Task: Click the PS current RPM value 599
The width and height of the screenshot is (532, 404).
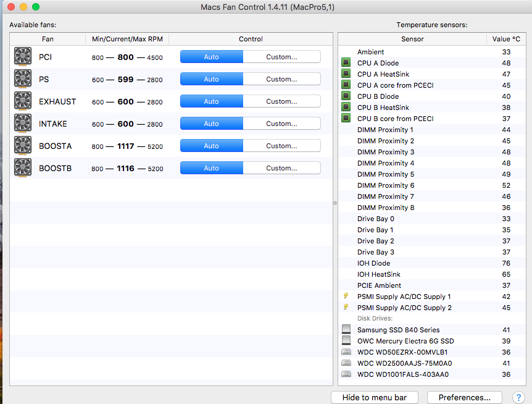Action: coord(125,80)
